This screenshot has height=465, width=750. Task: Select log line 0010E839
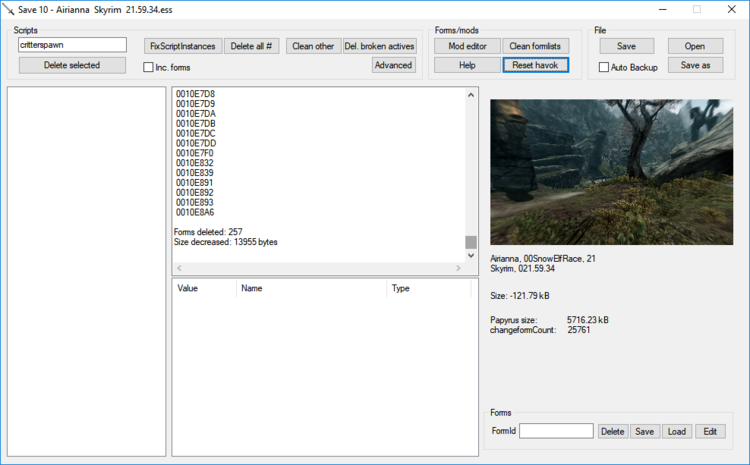pos(195,173)
